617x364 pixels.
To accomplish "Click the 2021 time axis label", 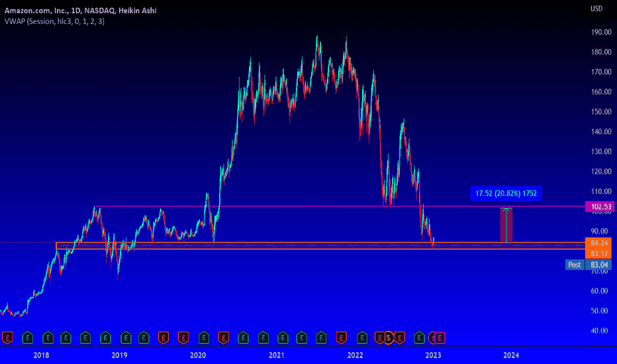I will click(276, 355).
